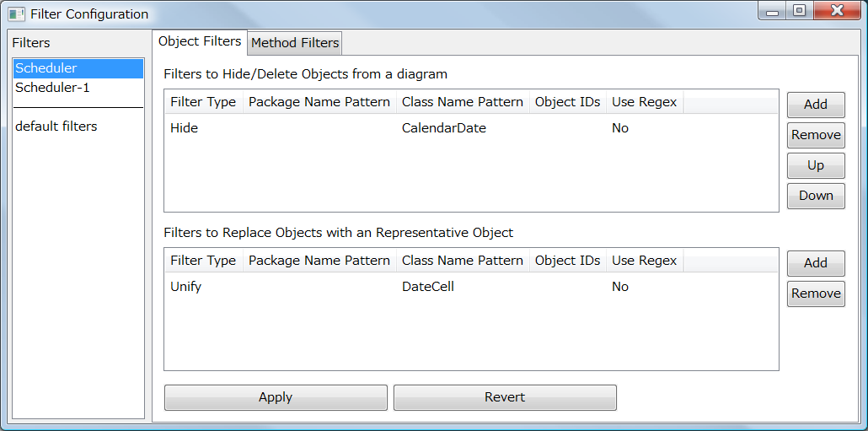Click Remove button for Replace filters

(x=815, y=294)
